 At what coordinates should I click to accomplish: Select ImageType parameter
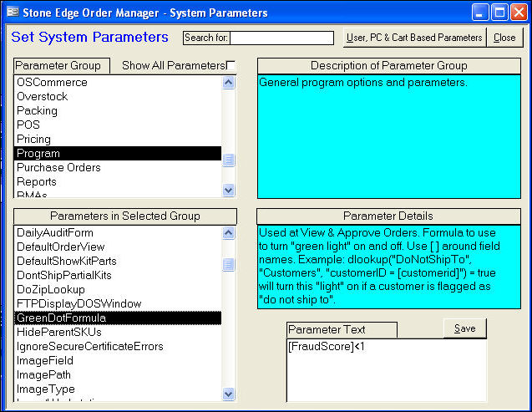118,389
